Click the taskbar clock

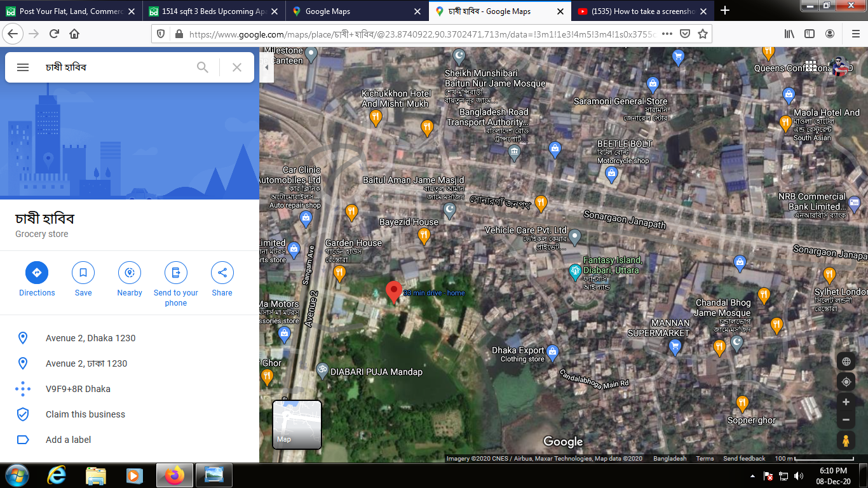[x=833, y=476]
